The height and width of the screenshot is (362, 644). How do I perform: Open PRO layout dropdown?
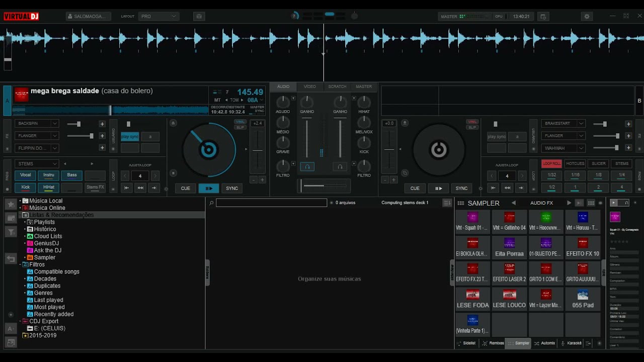tap(159, 17)
